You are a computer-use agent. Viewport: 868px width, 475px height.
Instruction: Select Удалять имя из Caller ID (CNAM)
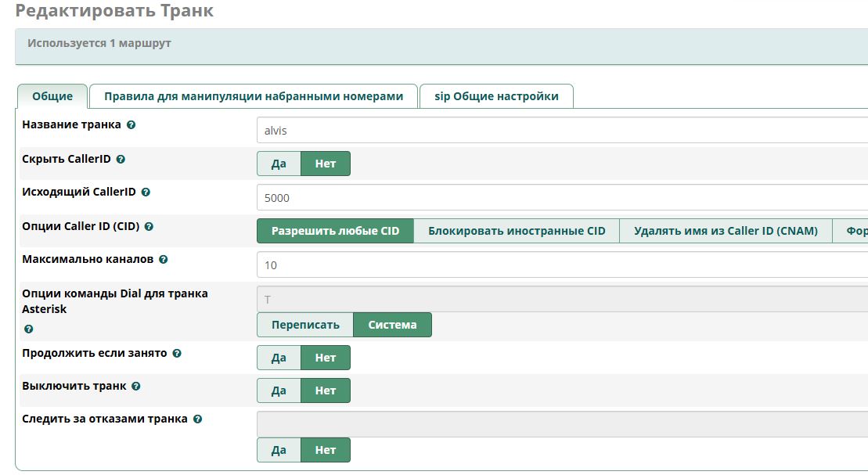726,231
